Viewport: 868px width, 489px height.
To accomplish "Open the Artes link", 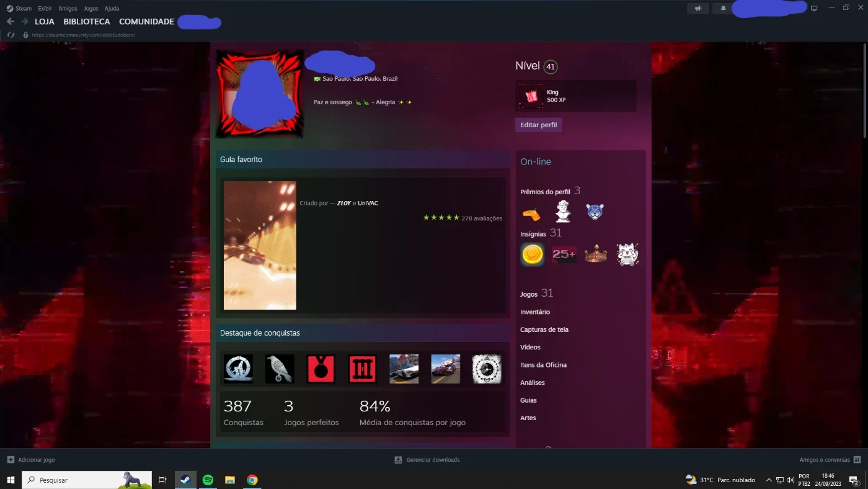I will click(x=528, y=418).
